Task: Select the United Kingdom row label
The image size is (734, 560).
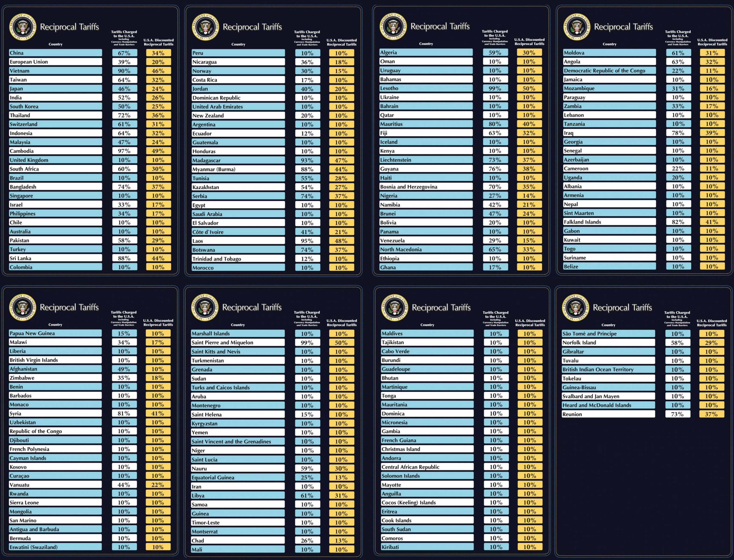Action: pos(55,160)
